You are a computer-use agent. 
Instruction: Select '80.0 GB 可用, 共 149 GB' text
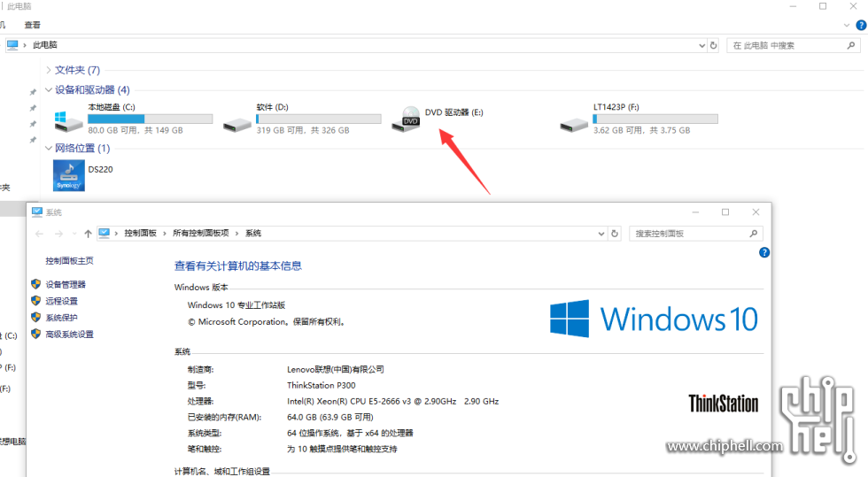(x=135, y=131)
